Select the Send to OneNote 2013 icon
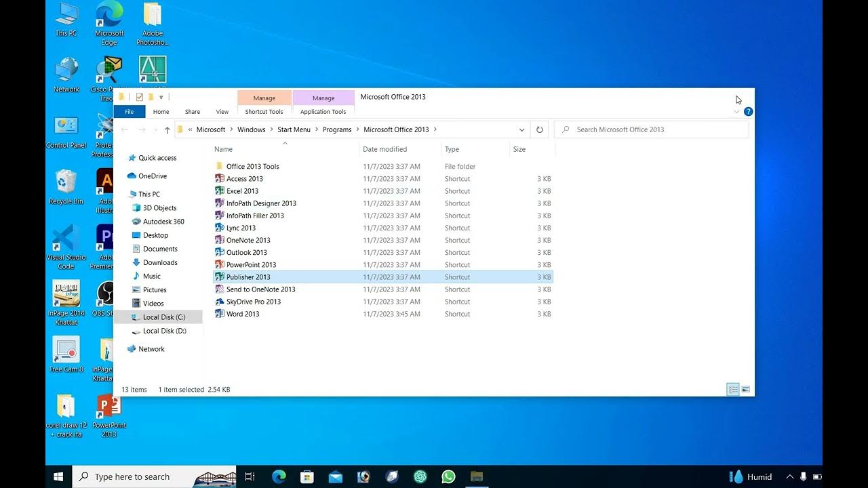The height and width of the screenshot is (488, 868). click(219, 289)
